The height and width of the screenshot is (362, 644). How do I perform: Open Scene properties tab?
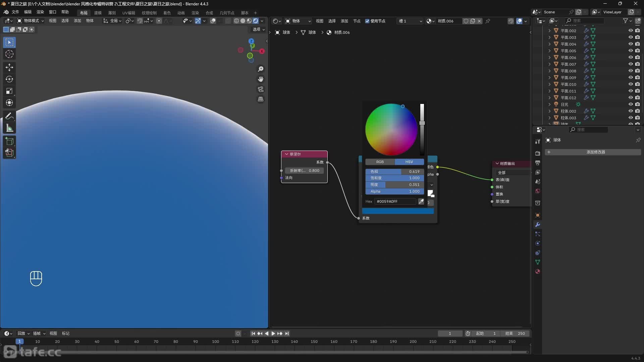pos(538,181)
